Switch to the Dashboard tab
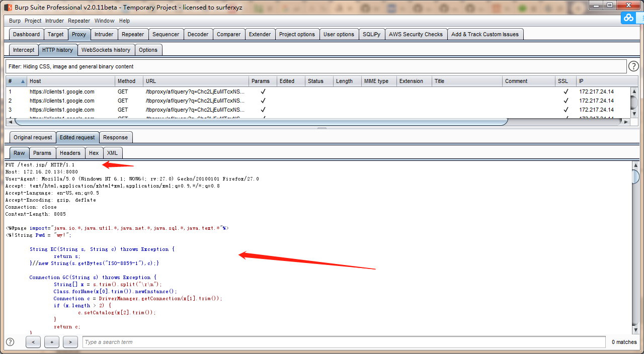This screenshot has width=644, height=354. [x=26, y=34]
